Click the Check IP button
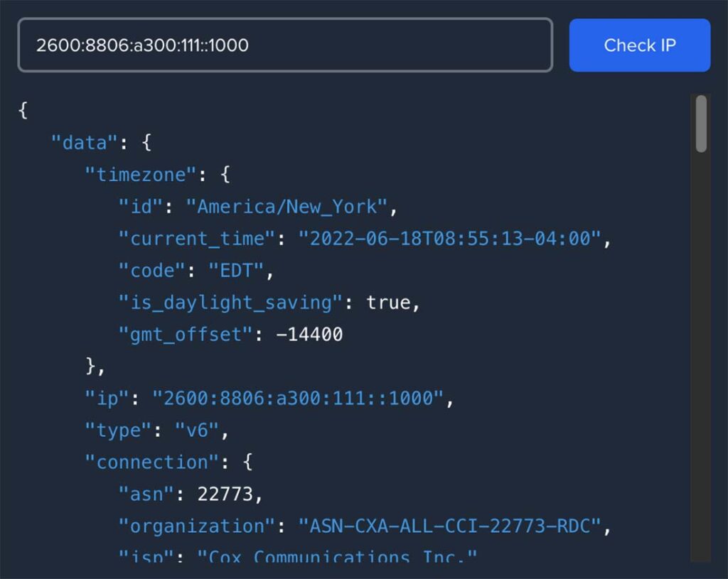 (x=638, y=45)
